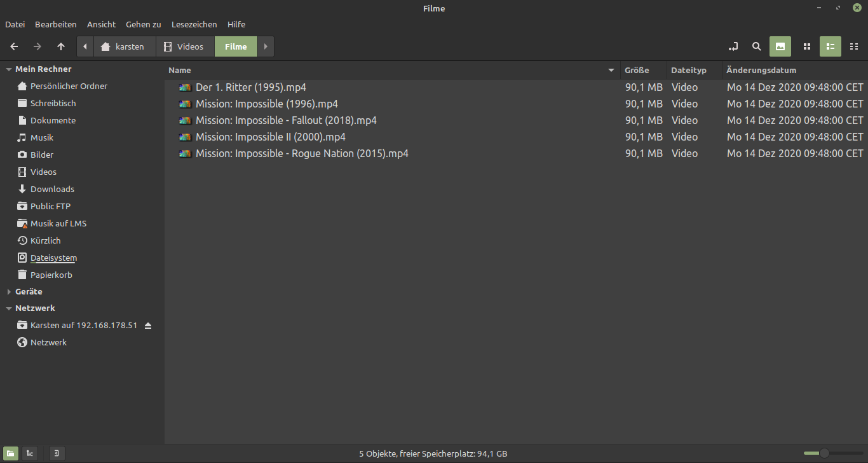Click the video icon of Mission: Impossible (1996)
868x463 pixels.
(186, 104)
